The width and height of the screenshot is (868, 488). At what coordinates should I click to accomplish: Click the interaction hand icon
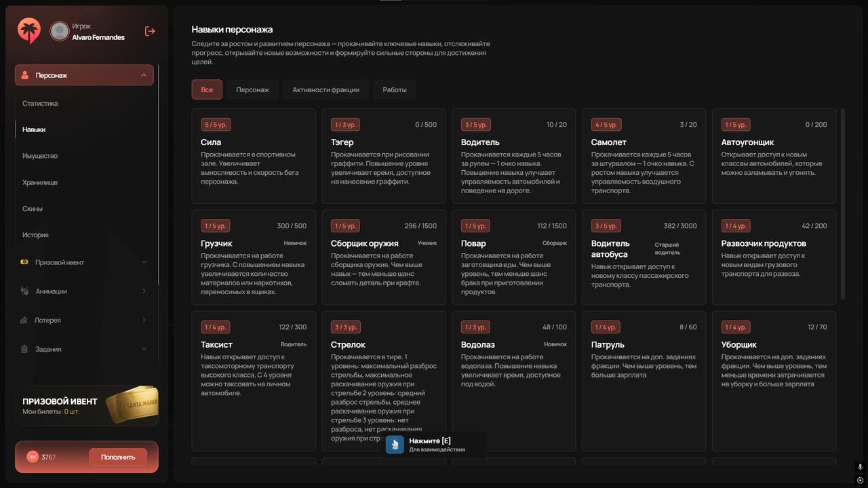(x=395, y=445)
